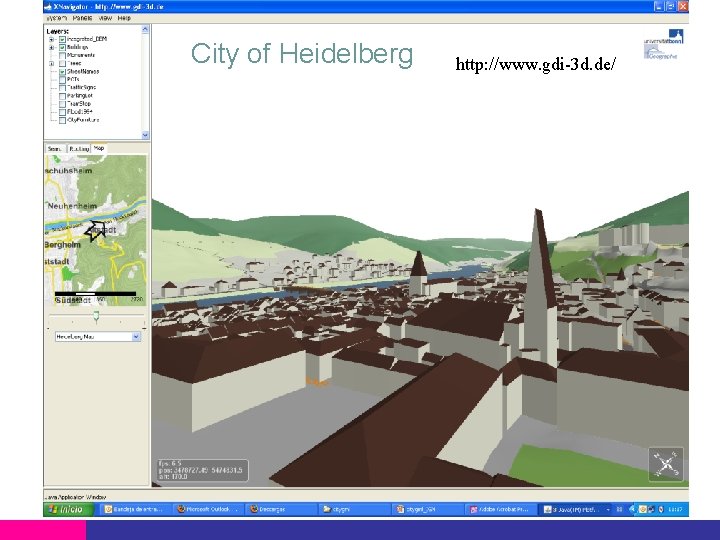
Task: Uncheck the Buildings layer checkbox
Action: (62, 48)
